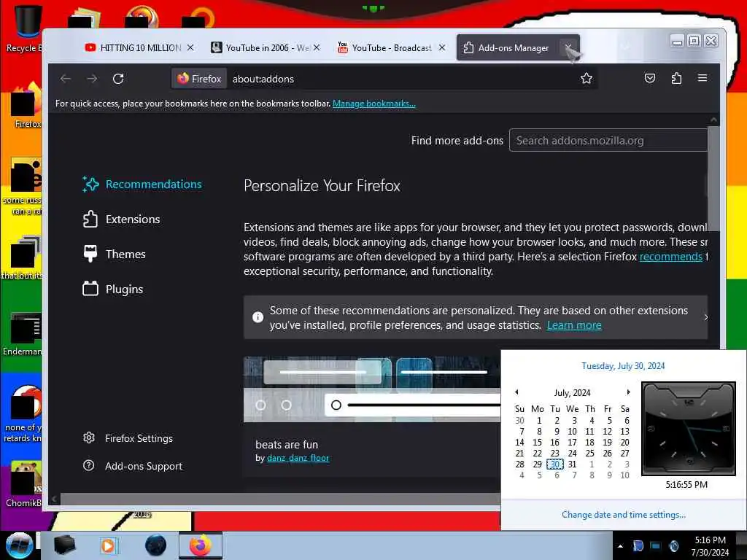Go back using the browser back arrow
Viewport: 747px width, 560px height.
click(66, 79)
